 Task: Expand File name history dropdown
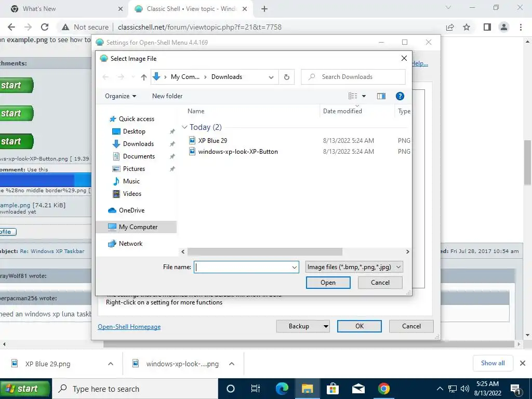click(x=295, y=268)
